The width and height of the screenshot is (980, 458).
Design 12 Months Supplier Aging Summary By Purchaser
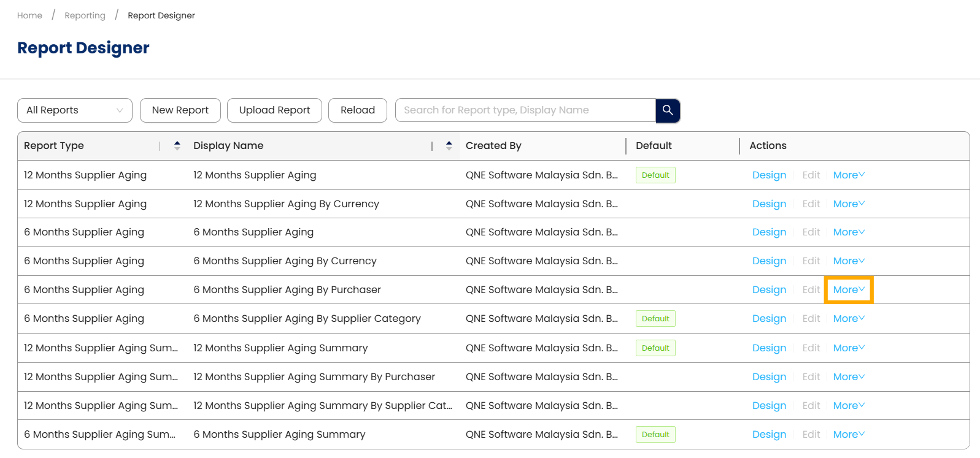point(769,376)
